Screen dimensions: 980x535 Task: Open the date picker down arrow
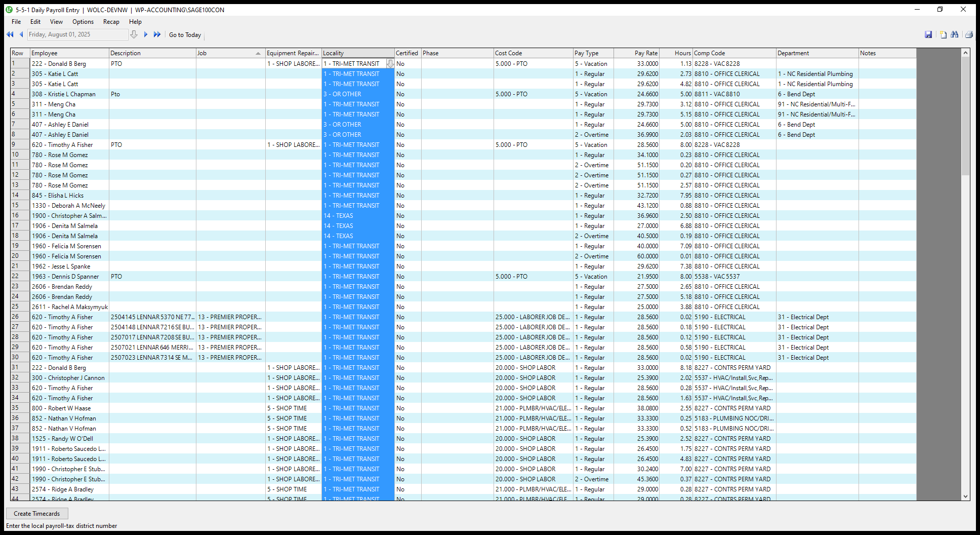pyautogui.click(x=134, y=34)
